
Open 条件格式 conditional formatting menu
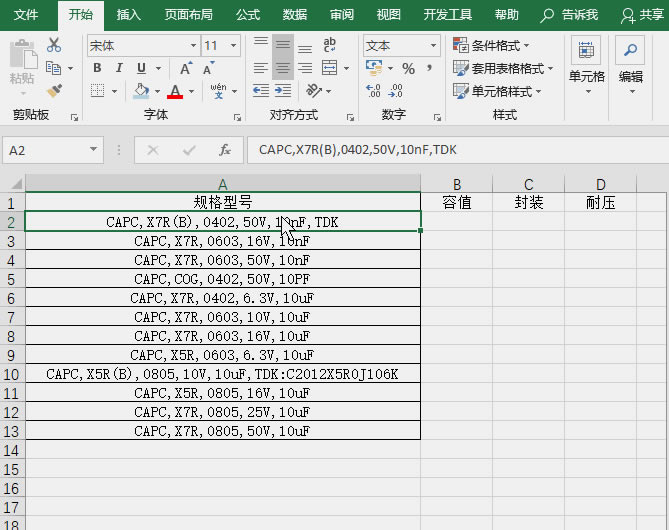[491, 45]
